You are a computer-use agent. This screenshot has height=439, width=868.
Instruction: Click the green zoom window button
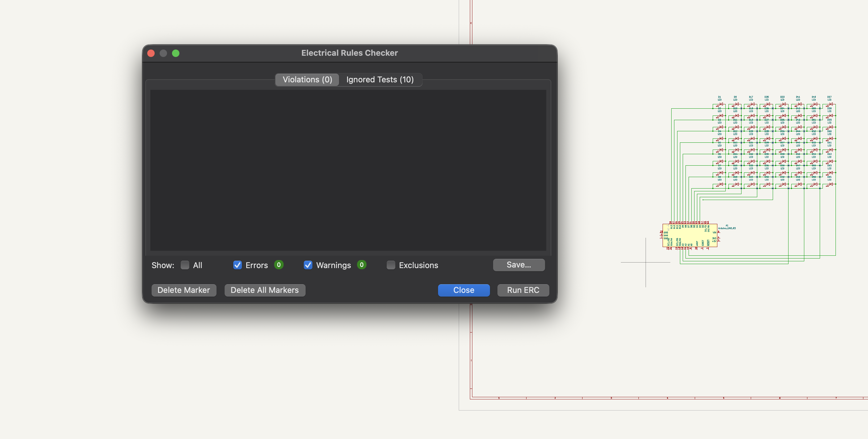(x=176, y=53)
